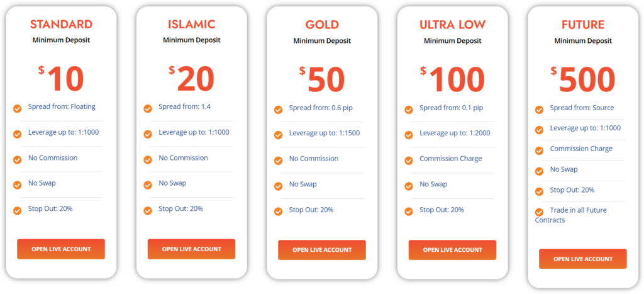Click checkmark icon next to Spread from: 0.1 pip
This screenshot has height=294, width=644.
[409, 110]
